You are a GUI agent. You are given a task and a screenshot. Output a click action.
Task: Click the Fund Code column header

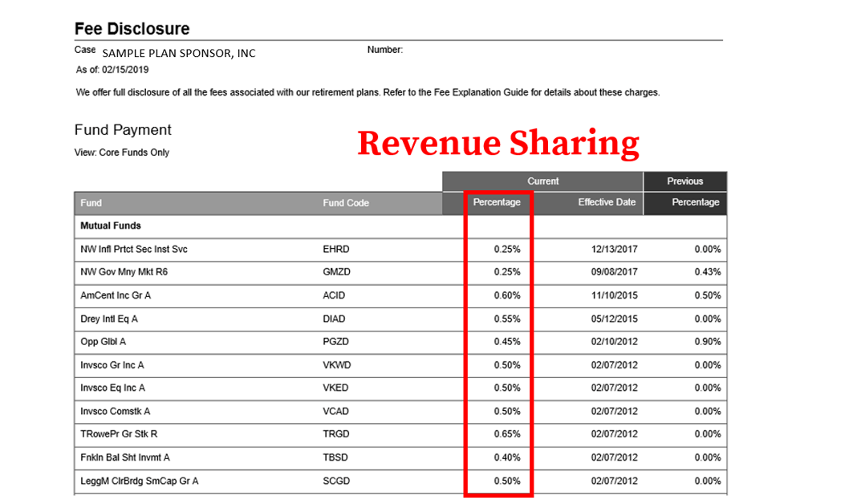click(346, 203)
